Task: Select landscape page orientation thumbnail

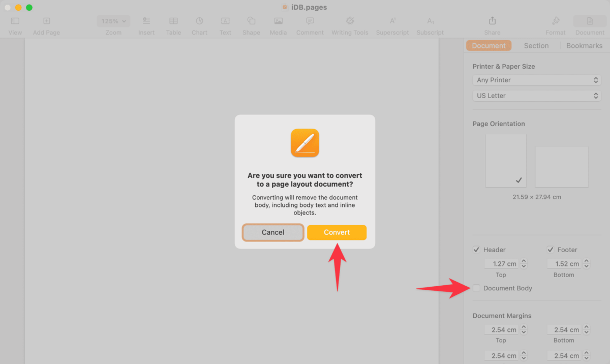Action: 562,167
